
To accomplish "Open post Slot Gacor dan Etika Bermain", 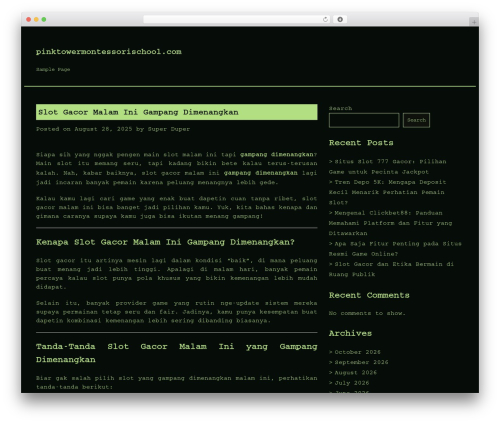I will point(391,269).
